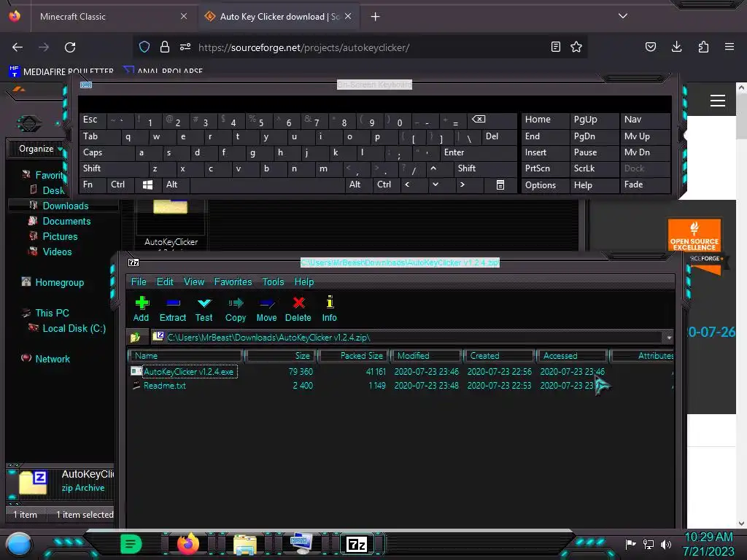The height and width of the screenshot is (560, 747).
Task: Click Options on the on-screen keyboard
Action: pos(544,184)
